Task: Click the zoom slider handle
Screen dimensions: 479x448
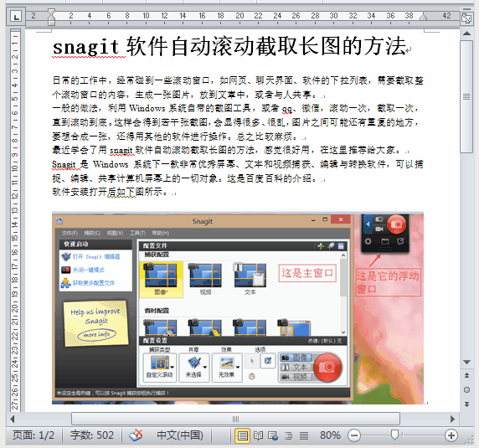Action: point(394,435)
